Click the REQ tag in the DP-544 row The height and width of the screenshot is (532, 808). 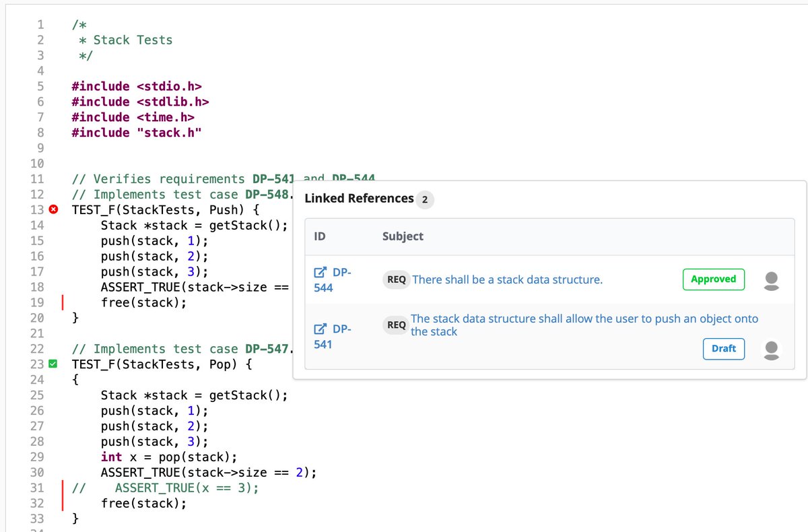pos(397,279)
